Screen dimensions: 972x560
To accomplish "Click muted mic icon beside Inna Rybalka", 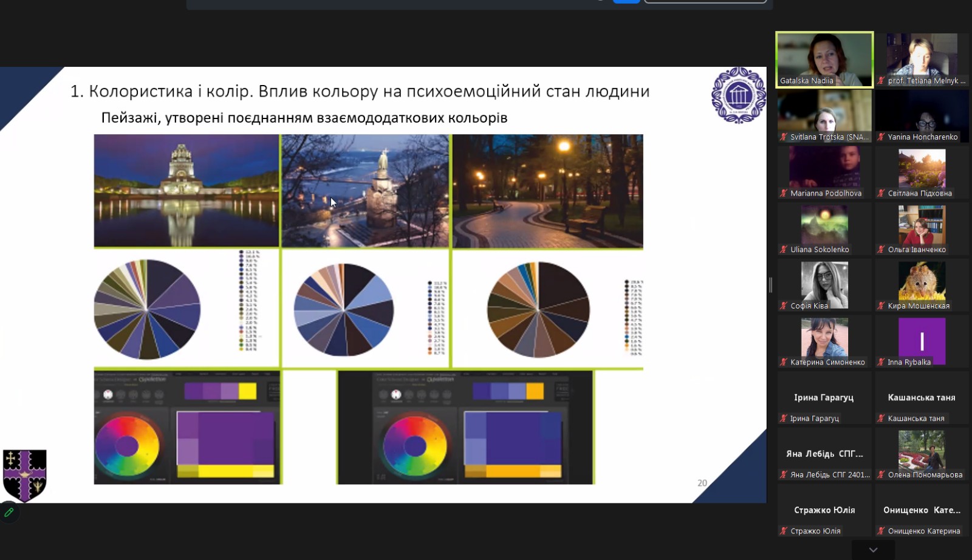I will click(x=881, y=363).
